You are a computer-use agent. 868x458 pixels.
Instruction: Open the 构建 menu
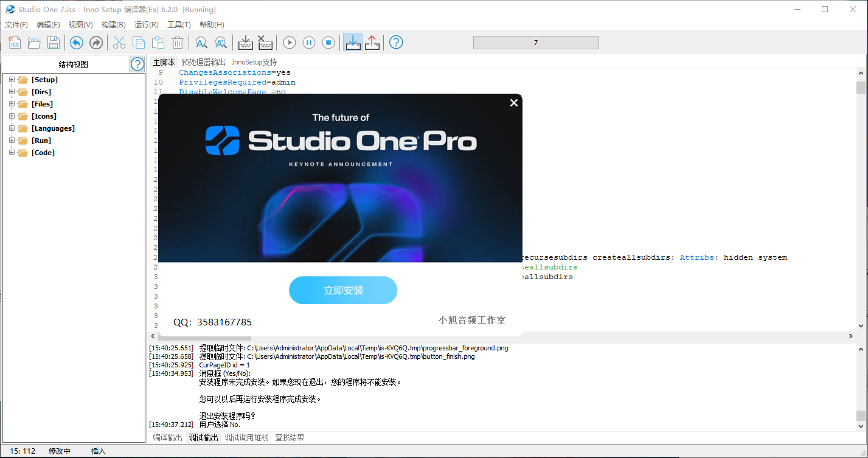coord(113,24)
